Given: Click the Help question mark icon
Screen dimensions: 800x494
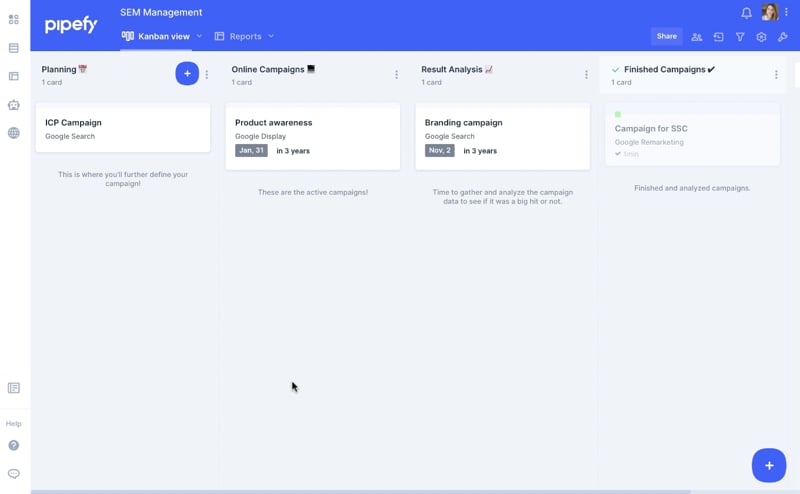Looking at the screenshot, I should click(x=14, y=446).
